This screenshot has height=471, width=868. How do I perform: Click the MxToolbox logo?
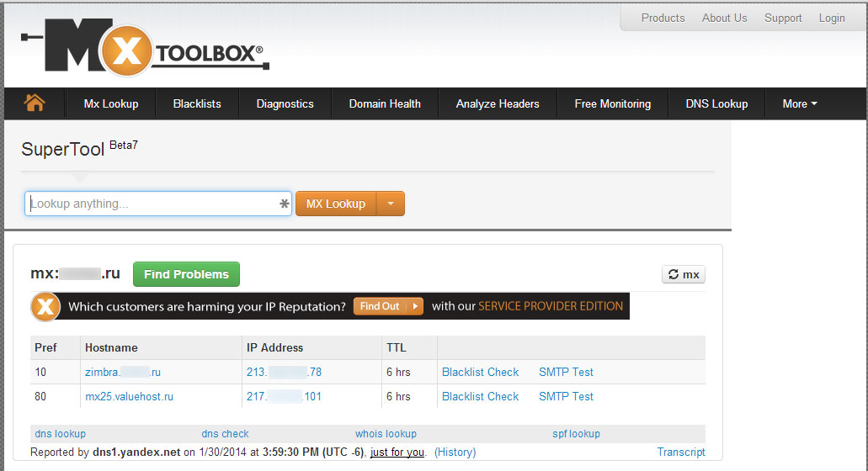pyautogui.click(x=145, y=48)
